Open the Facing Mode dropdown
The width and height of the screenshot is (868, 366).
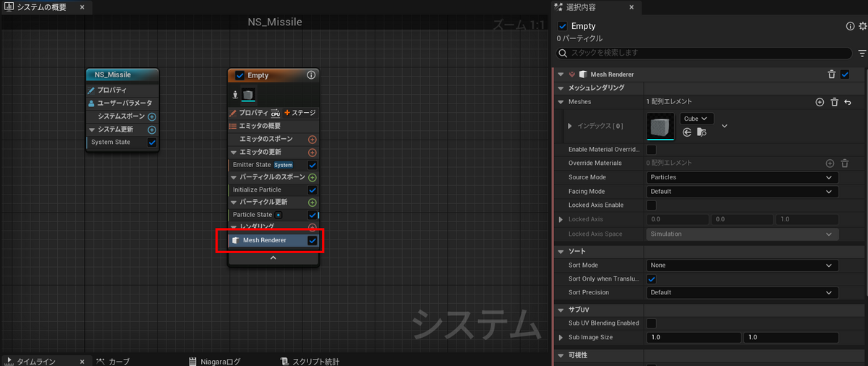[x=742, y=192]
